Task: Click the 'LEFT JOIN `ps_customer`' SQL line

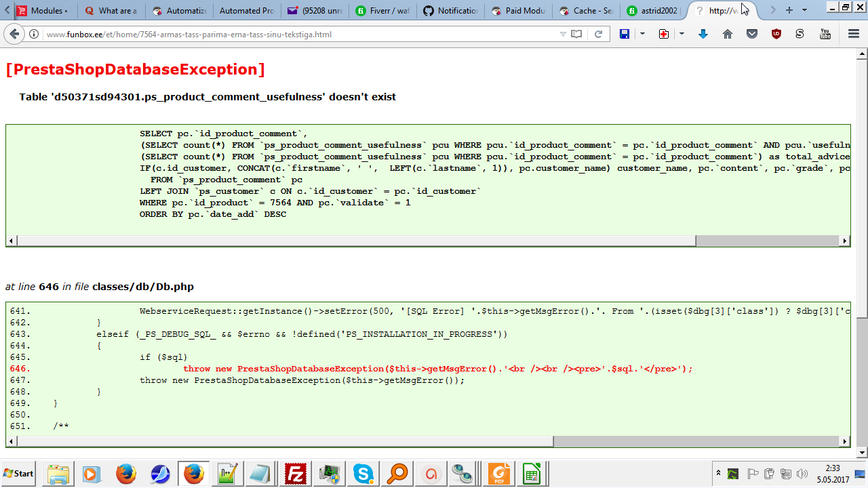Action: [311, 191]
